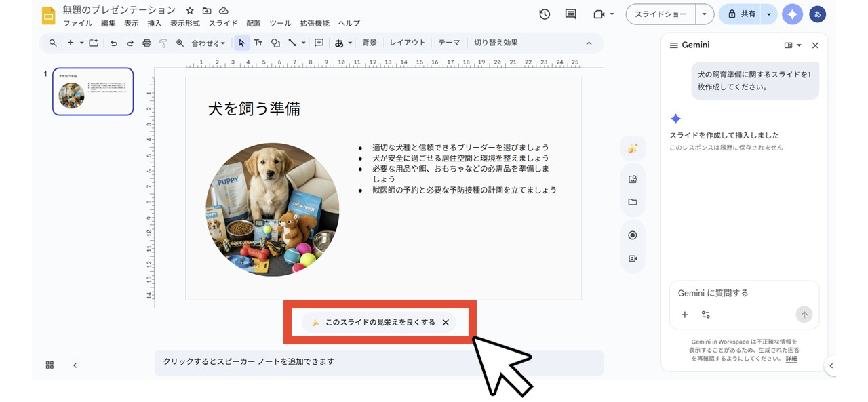The height and width of the screenshot is (402, 868).
Task: Collapse the toolbar with the chevron
Action: (589, 43)
